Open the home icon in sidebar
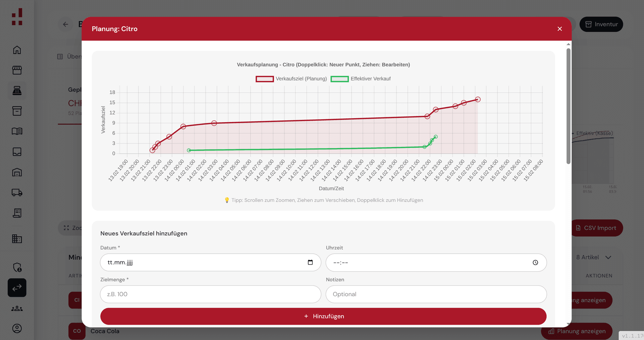The image size is (644, 340). [17, 50]
